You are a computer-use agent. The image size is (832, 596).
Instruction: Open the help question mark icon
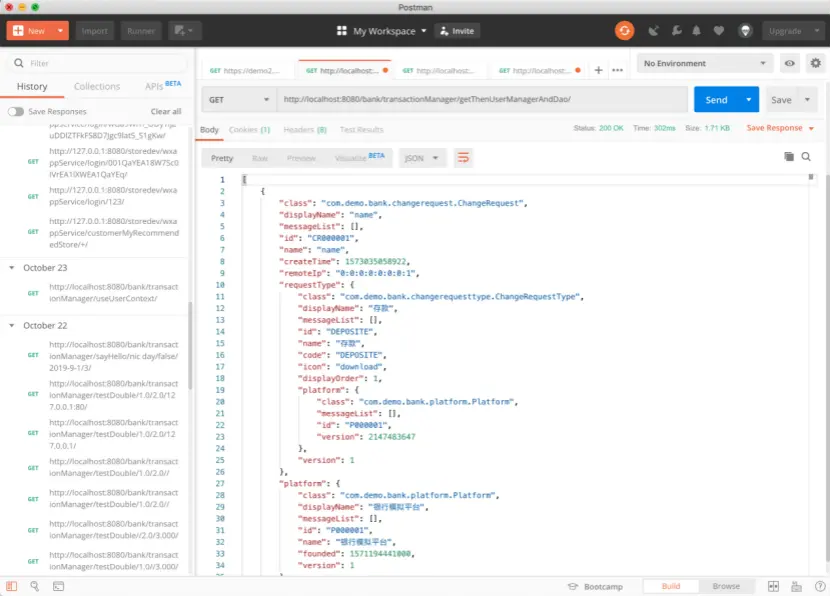819,586
